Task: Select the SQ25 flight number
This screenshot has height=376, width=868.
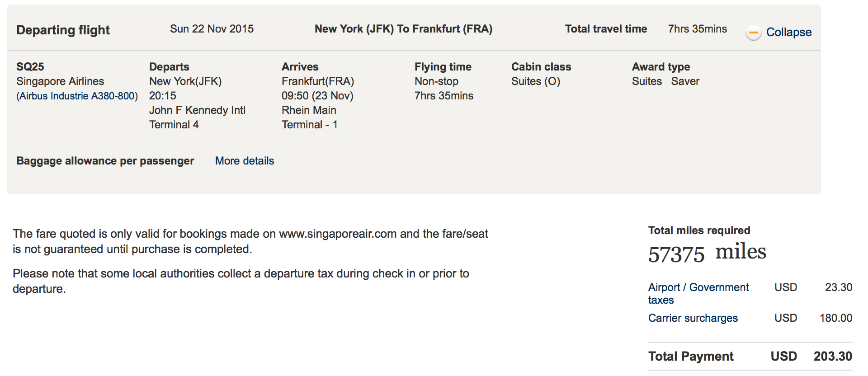Action: pyautogui.click(x=30, y=67)
